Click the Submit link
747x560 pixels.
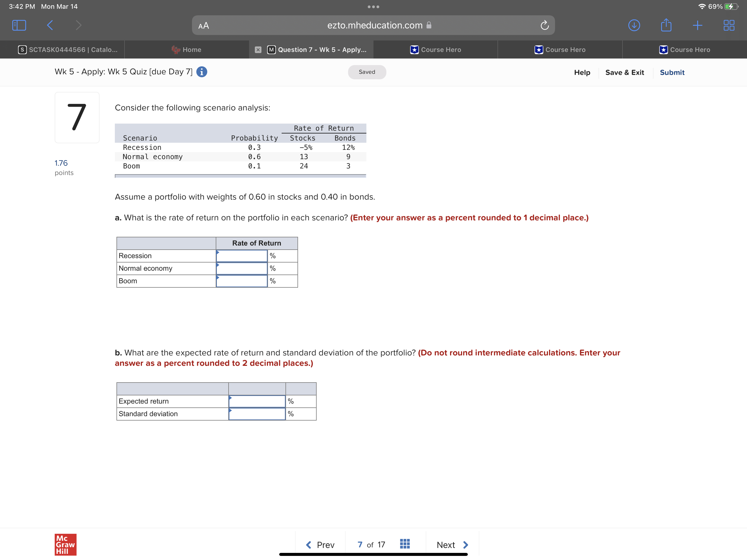click(672, 72)
